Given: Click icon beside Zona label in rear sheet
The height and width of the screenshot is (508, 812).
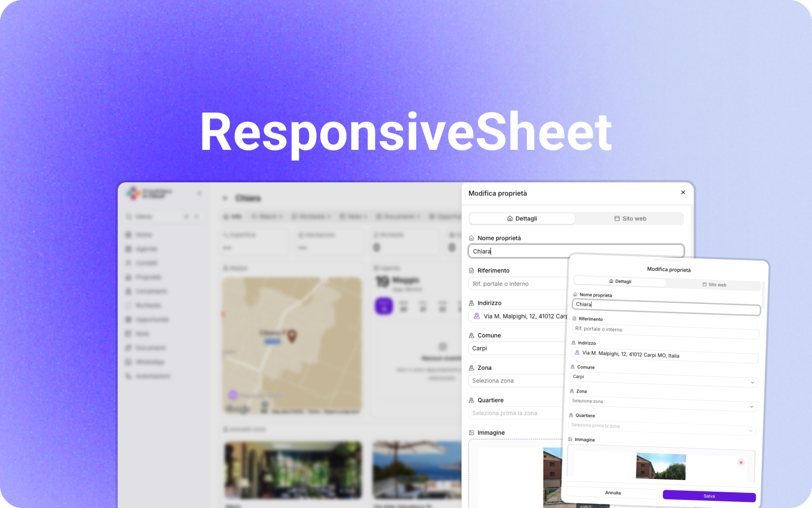Looking at the screenshot, I should tap(471, 368).
